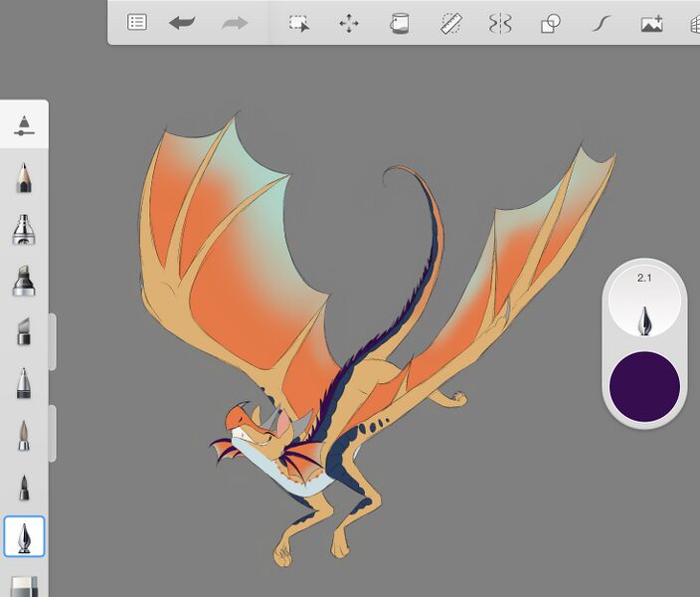
Task: Click the brush size puck showing 2.1
Action: [x=644, y=301]
